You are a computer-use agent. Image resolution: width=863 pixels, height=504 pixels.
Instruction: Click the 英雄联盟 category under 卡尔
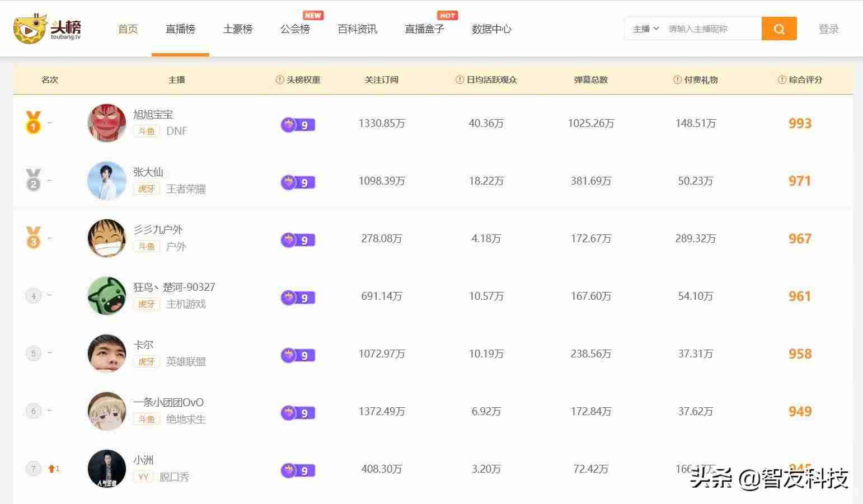pos(186,362)
